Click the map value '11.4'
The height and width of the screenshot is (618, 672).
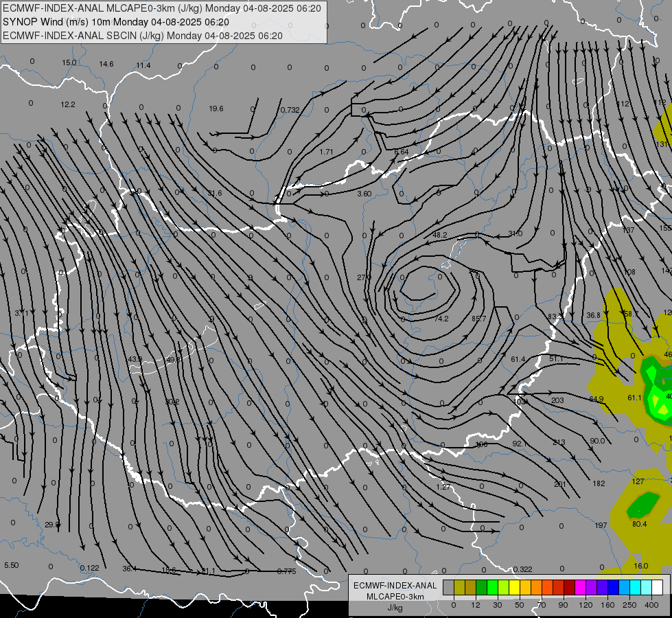143,65
